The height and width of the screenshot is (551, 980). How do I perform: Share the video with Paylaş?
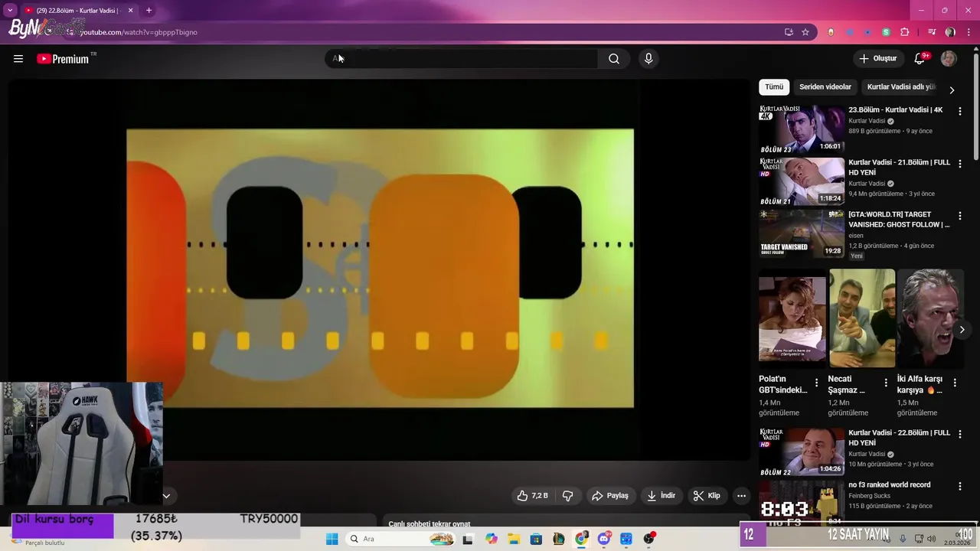click(610, 496)
